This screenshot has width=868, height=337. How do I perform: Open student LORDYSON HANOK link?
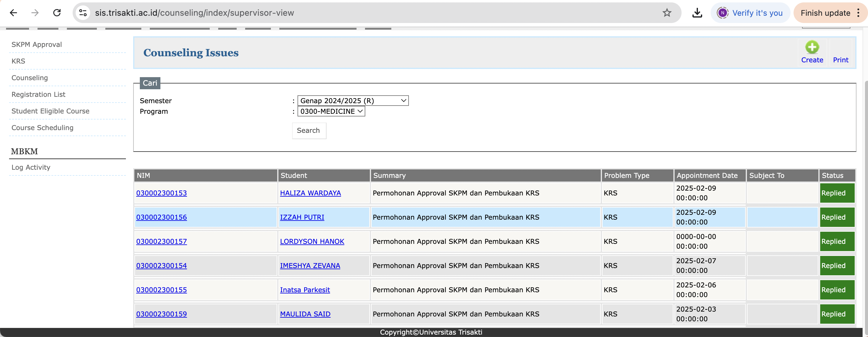(312, 242)
